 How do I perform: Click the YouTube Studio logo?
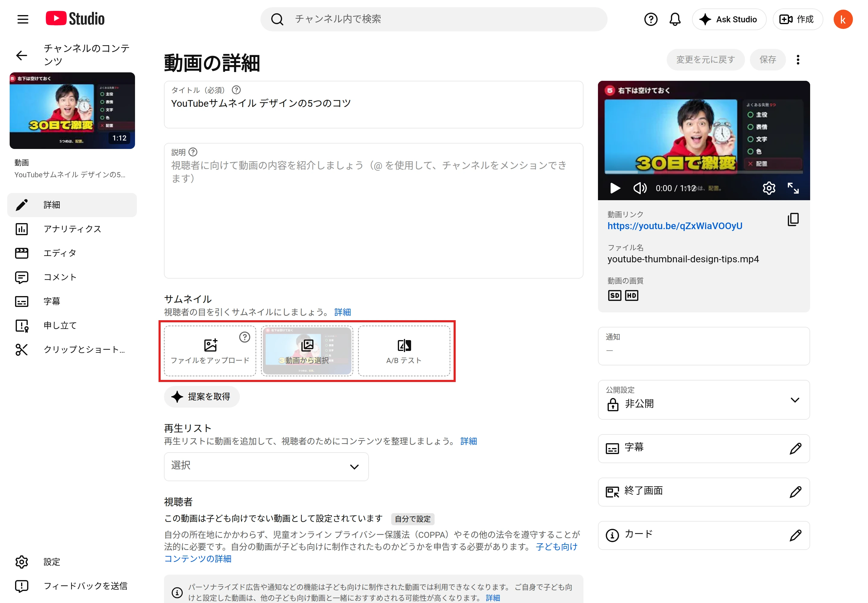[x=75, y=19]
